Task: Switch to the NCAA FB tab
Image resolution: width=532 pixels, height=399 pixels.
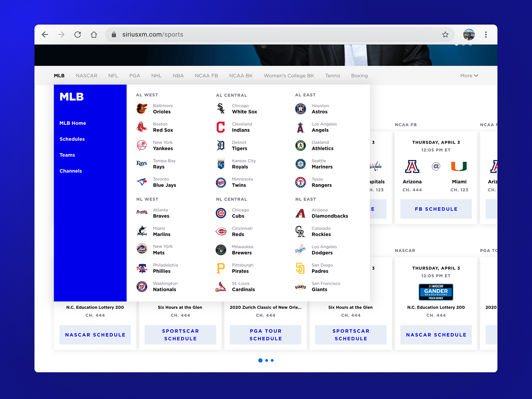Action: 206,75
